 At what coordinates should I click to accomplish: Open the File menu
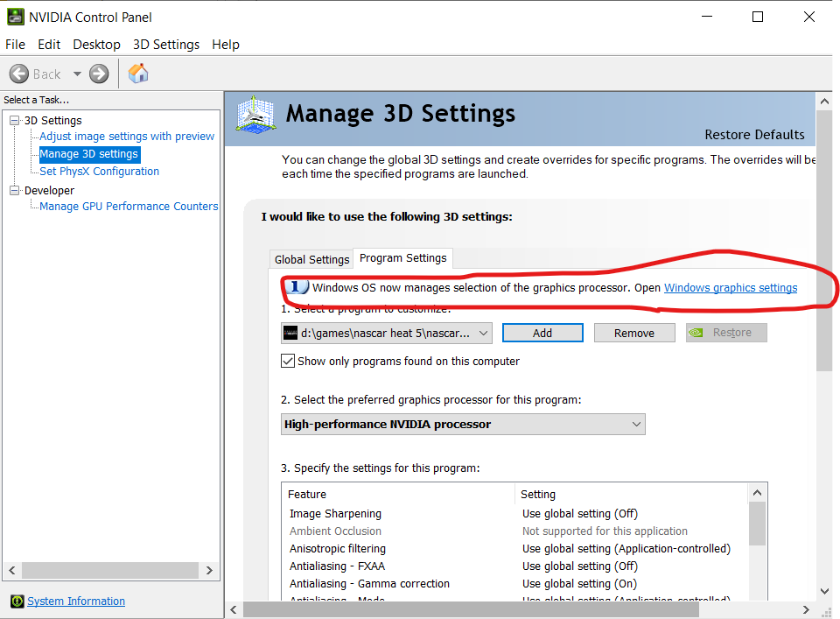pos(15,45)
